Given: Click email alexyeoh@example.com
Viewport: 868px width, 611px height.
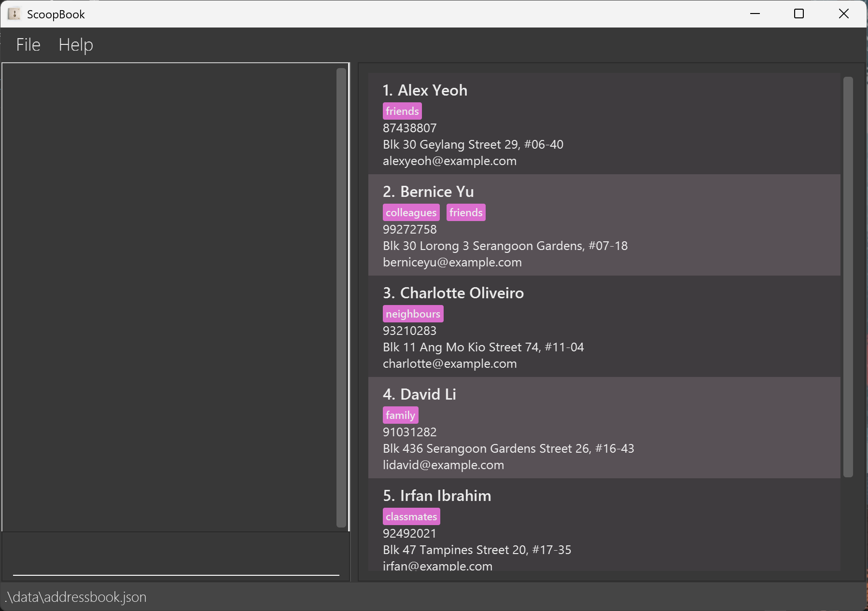Looking at the screenshot, I should (449, 161).
